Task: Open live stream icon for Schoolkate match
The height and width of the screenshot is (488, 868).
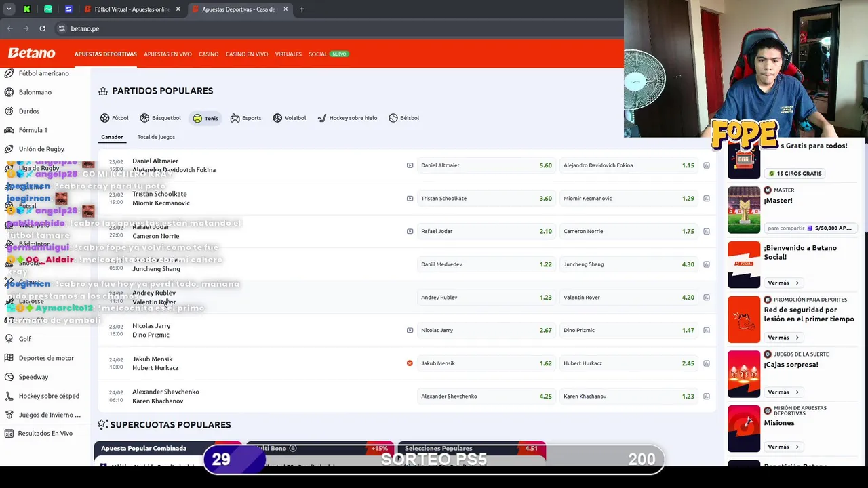Action: pyautogui.click(x=410, y=199)
